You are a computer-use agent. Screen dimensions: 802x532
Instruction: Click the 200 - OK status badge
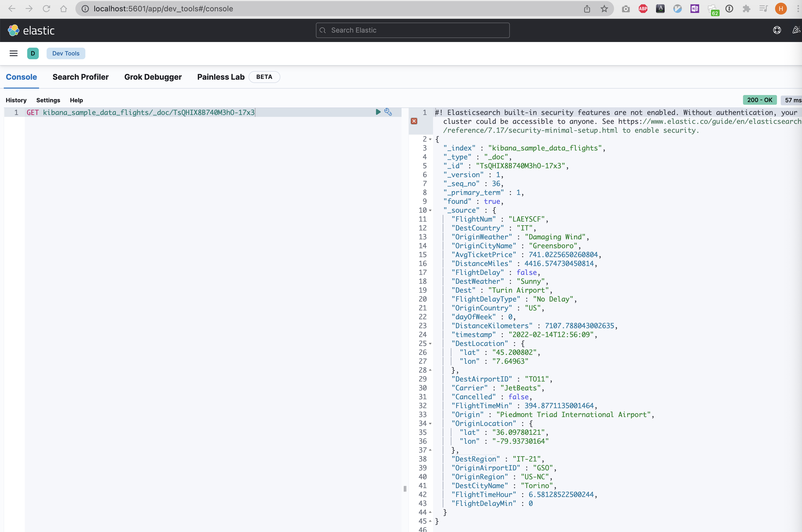[759, 100]
